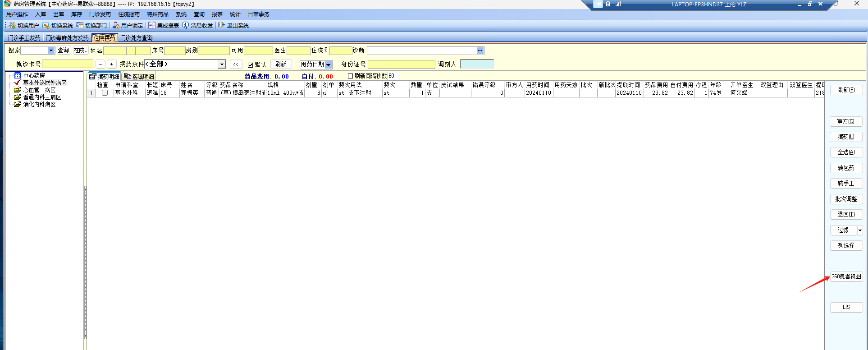Viewport: 868px width, 350px height.
Task: Click the refresh interval seconds field
Action: coord(393,76)
